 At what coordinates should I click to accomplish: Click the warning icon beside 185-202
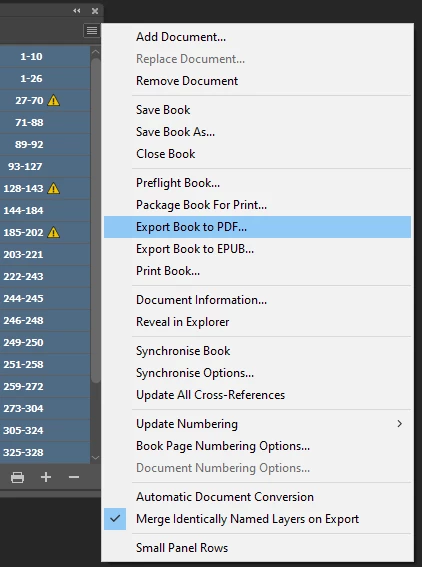pyautogui.click(x=54, y=232)
